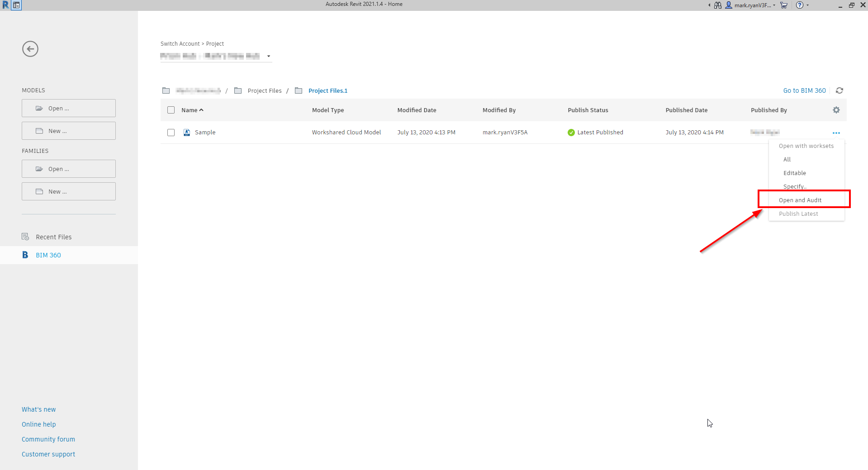Open the binoculars search icon
Screen dimensions: 868x470
click(718, 5)
